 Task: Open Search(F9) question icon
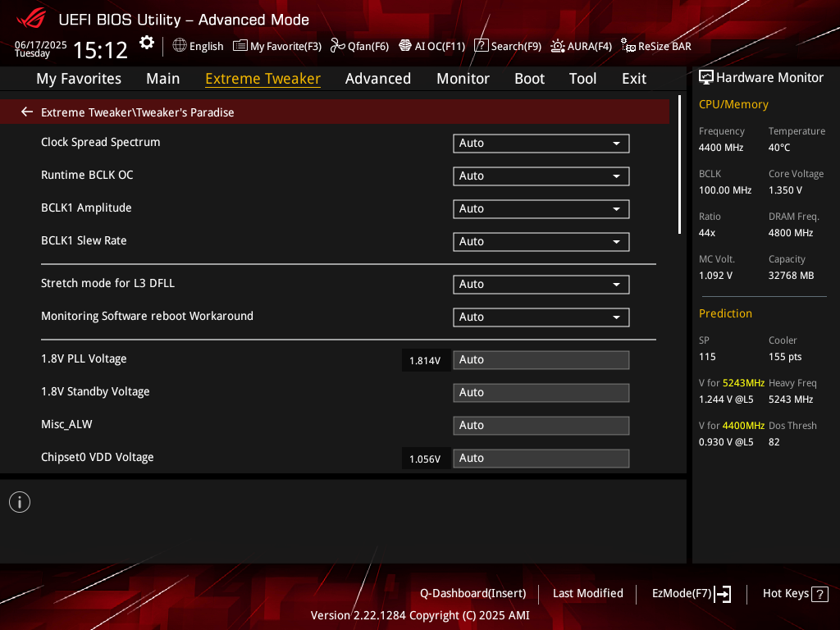(x=481, y=46)
